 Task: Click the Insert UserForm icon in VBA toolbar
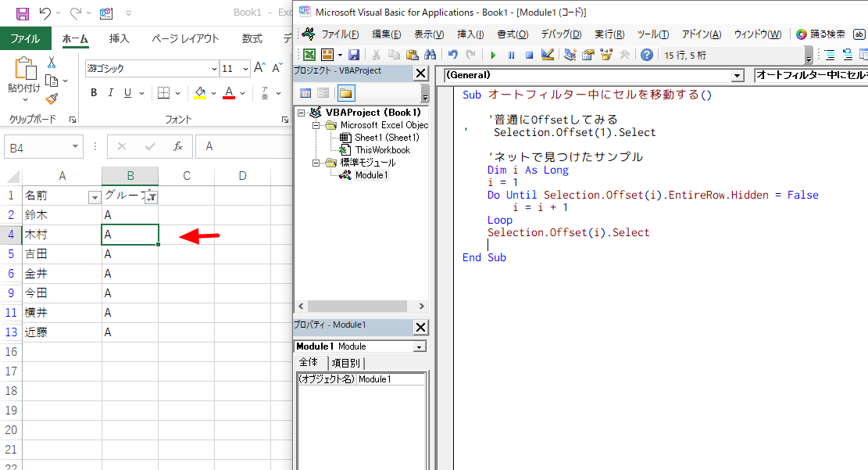[x=327, y=55]
